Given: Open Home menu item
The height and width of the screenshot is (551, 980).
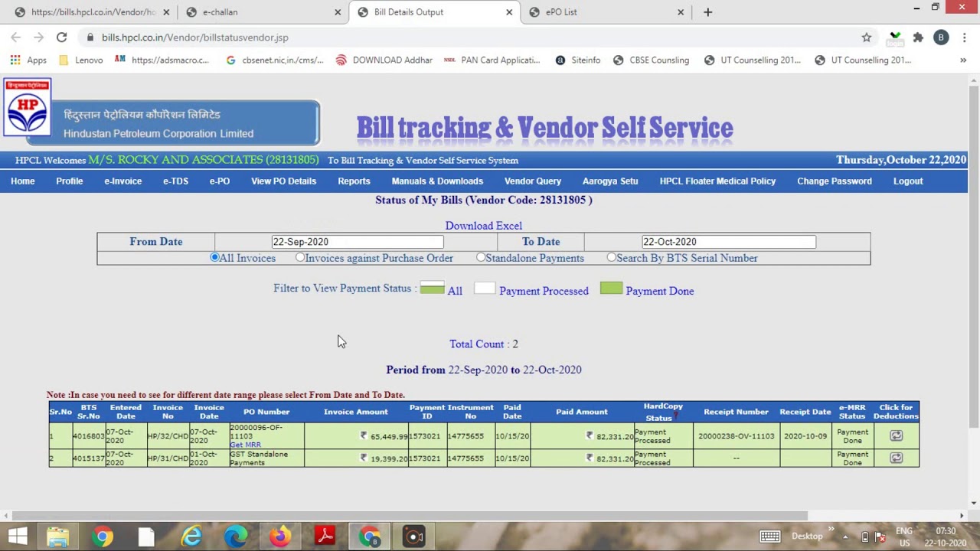Looking at the screenshot, I should pyautogui.click(x=23, y=181).
